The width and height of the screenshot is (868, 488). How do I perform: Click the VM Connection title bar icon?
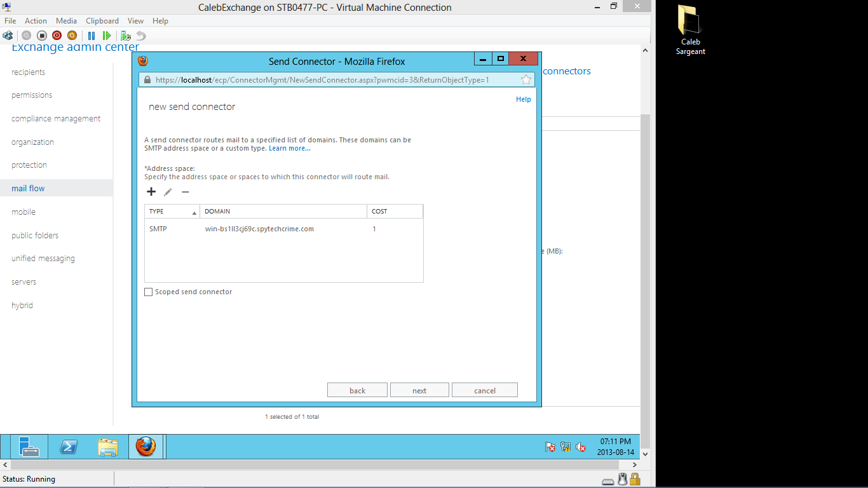tap(7, 7)
